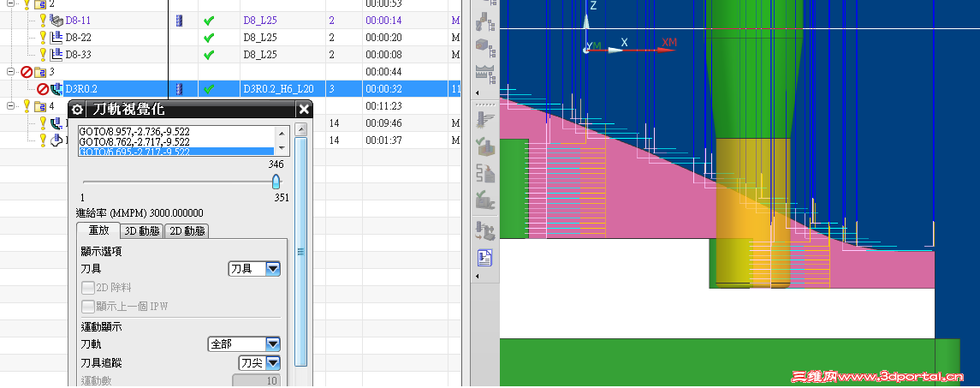Select the D8-33 operation row

230,55
